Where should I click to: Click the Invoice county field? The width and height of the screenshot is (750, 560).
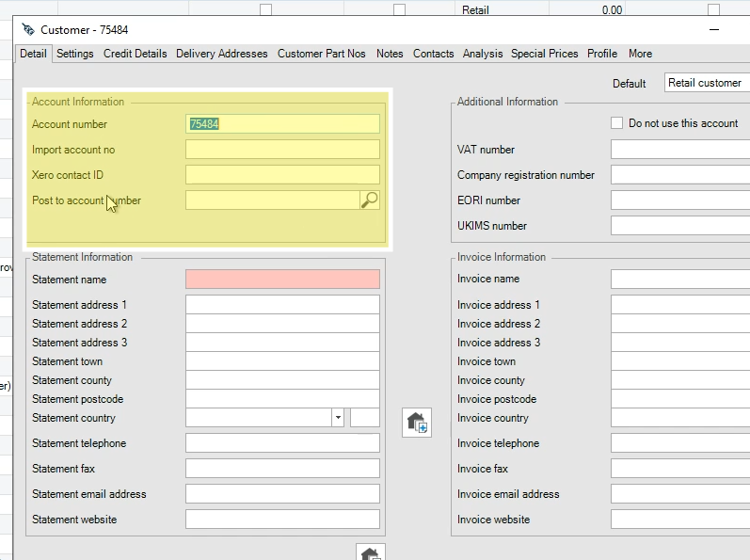[x=680, y=379]
